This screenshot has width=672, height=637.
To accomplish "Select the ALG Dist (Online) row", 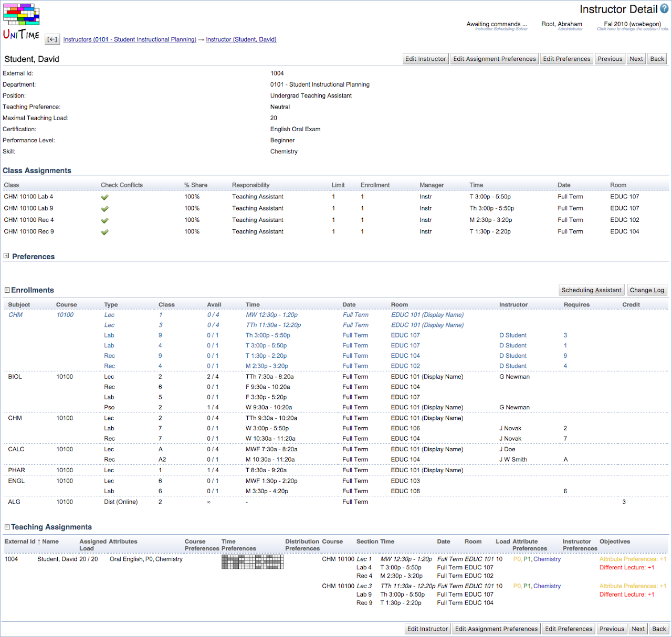I will [x=336, y=502].
